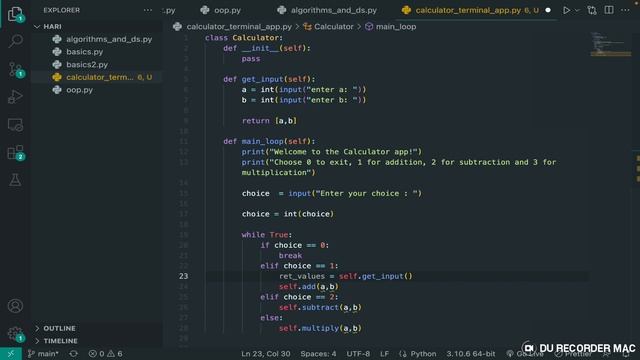Image resolution: width=640 pixels, height=360 pixels.
Task: Open the Testing flask view
Action: click(x=15, y=180)
